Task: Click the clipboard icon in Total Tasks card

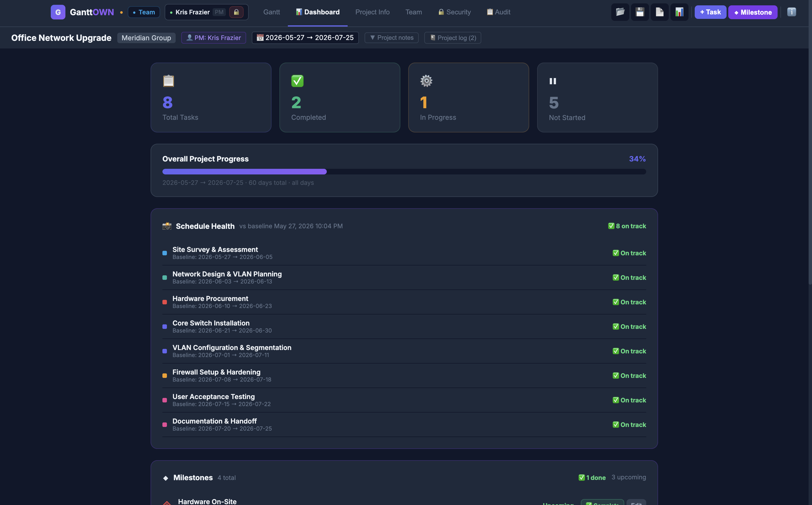Action: tap(168, 81)
